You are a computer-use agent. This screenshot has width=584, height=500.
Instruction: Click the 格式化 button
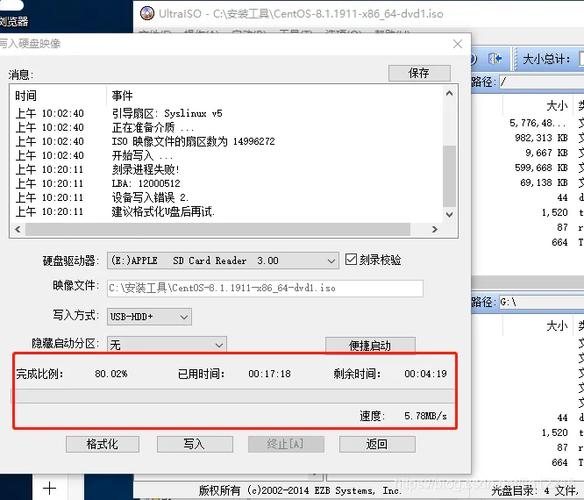[x=102, y=444]
